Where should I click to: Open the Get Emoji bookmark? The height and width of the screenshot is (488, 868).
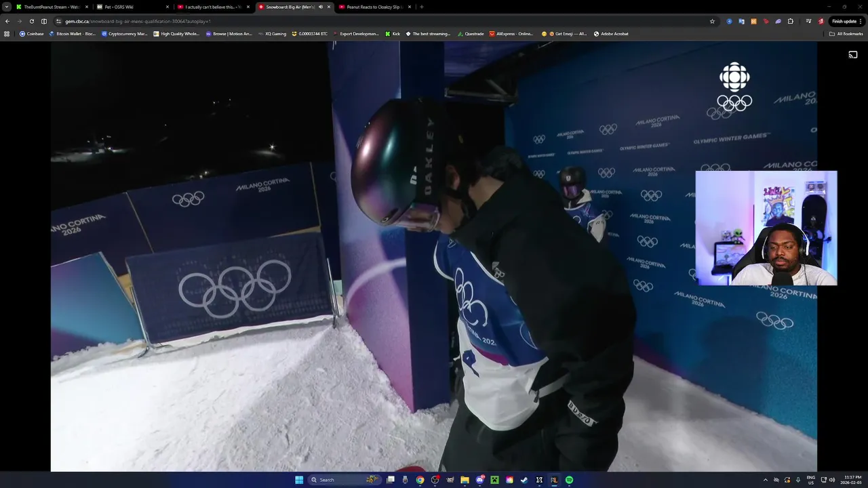pyautogui.click(x=564, y=33)
